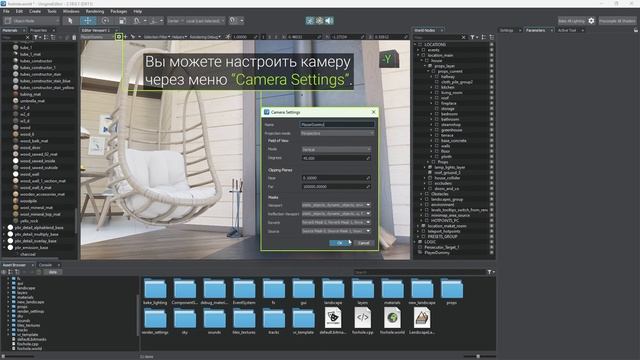Open Projection mode dropdown in Camera Settings
This screenshot has height=360, width=640.
click(337, 133)
